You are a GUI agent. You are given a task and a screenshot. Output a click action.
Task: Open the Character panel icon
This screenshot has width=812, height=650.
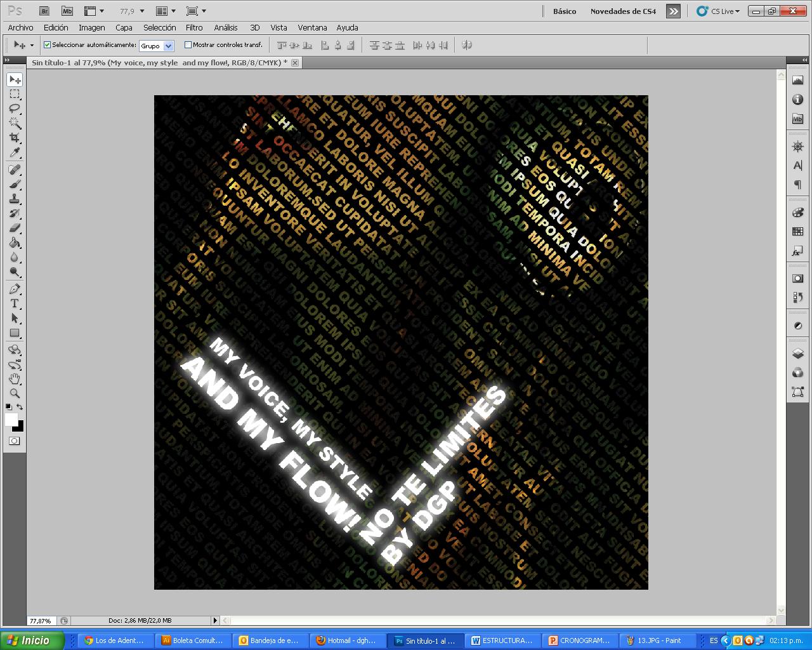(x=797, y=166)
